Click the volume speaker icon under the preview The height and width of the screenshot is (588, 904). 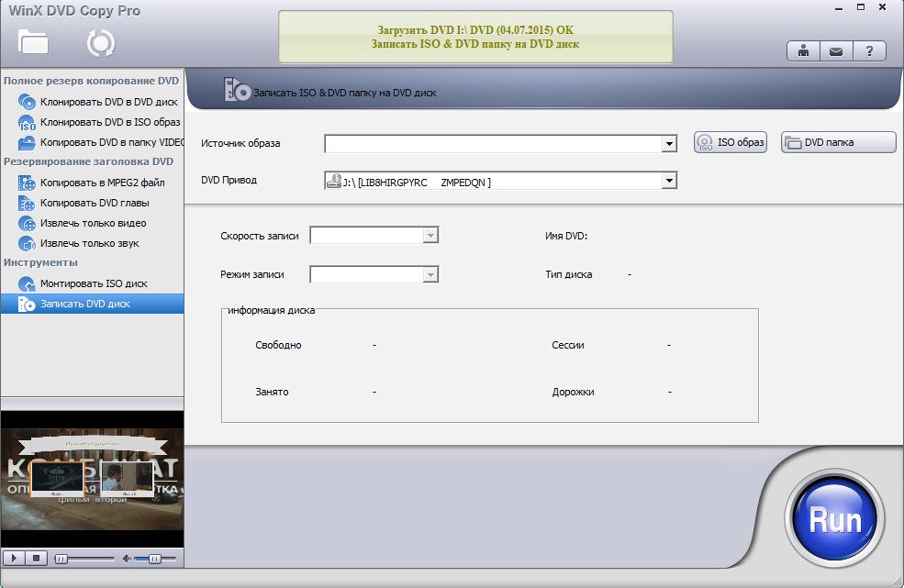click(127, 558)
